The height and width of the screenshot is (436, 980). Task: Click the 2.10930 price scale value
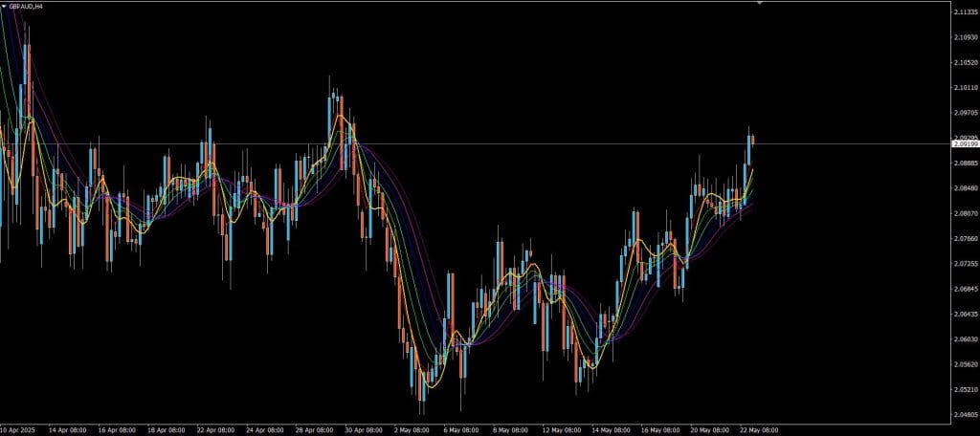click(967, 37)
